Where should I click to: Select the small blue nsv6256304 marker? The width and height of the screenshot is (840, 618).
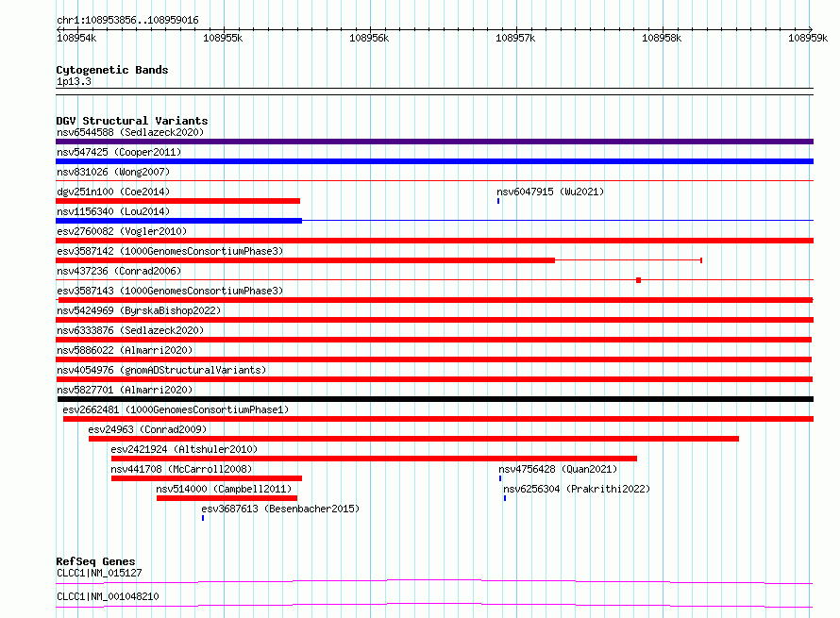(505, 498)
